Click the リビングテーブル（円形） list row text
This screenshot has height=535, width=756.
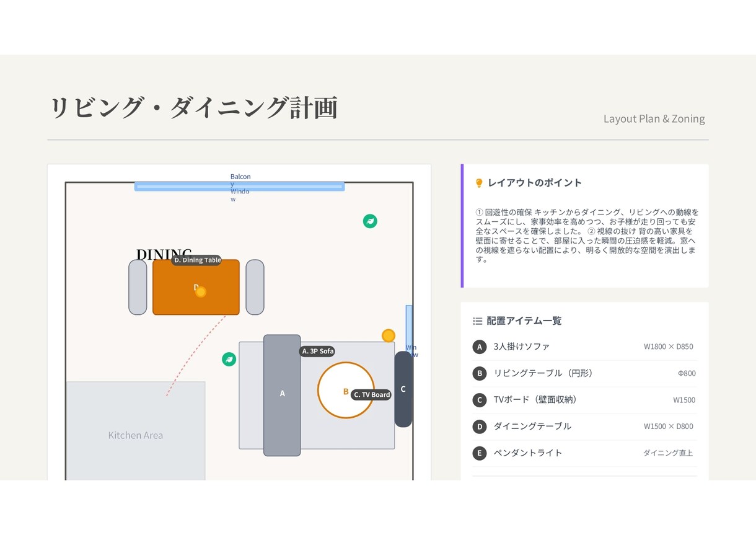pos(543,373)
